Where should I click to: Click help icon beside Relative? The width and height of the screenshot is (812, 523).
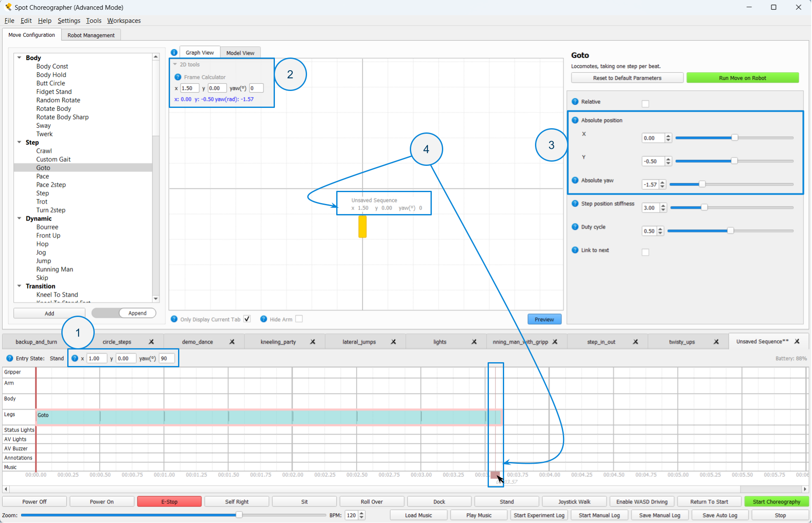575,102
